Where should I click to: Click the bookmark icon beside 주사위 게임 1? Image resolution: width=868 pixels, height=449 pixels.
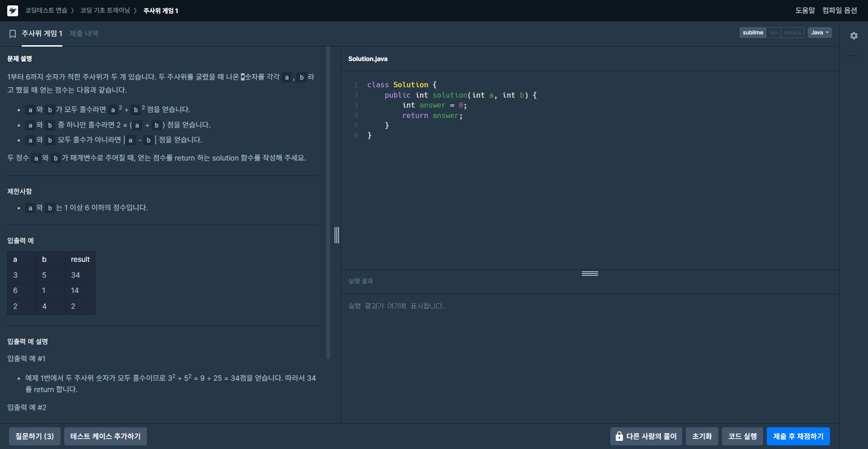[13, 34]
